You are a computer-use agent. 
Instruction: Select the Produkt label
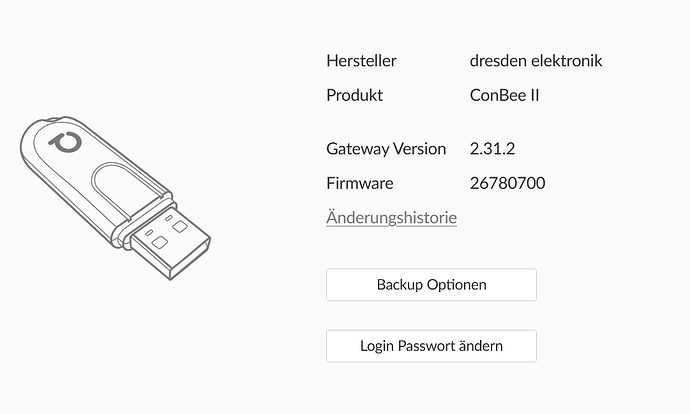(354, 96)
